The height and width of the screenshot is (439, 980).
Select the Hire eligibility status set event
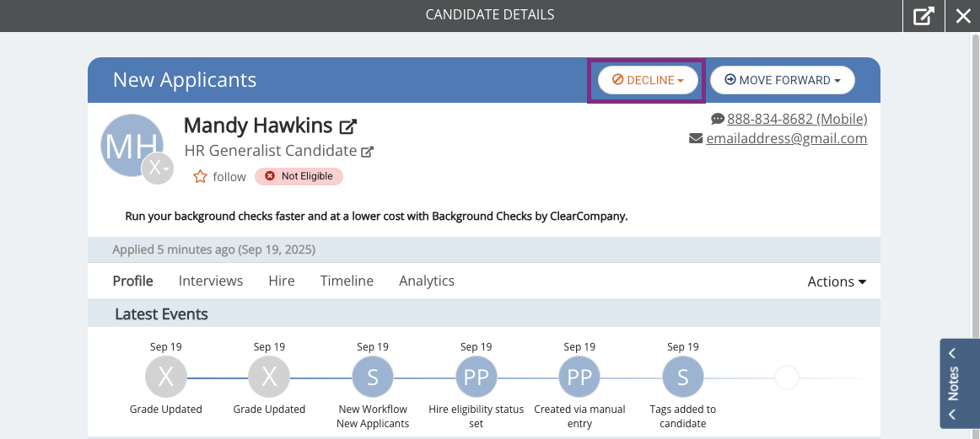pyautogui.click(x=477, y=377)
